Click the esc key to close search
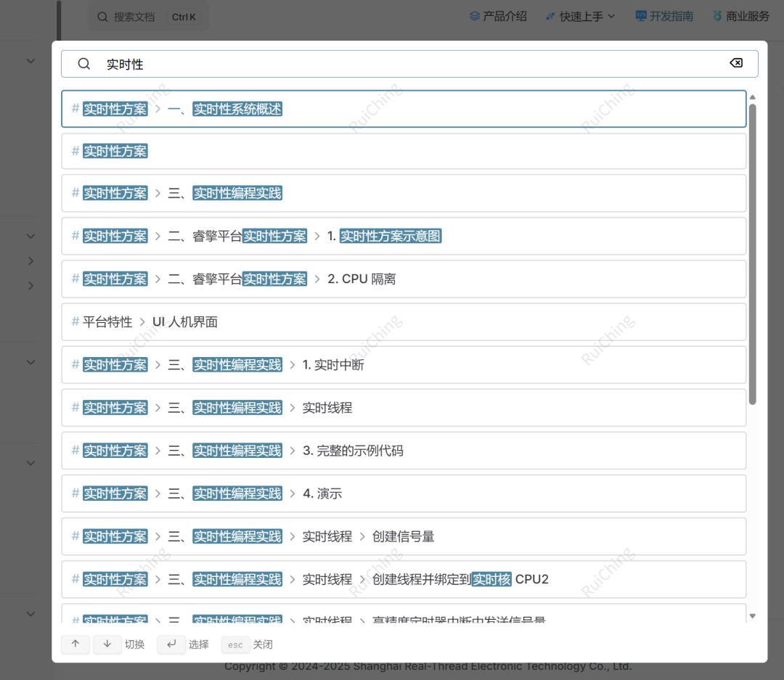Image resolution: width=784 pixels, height=680 pixels. pos(235,644)
